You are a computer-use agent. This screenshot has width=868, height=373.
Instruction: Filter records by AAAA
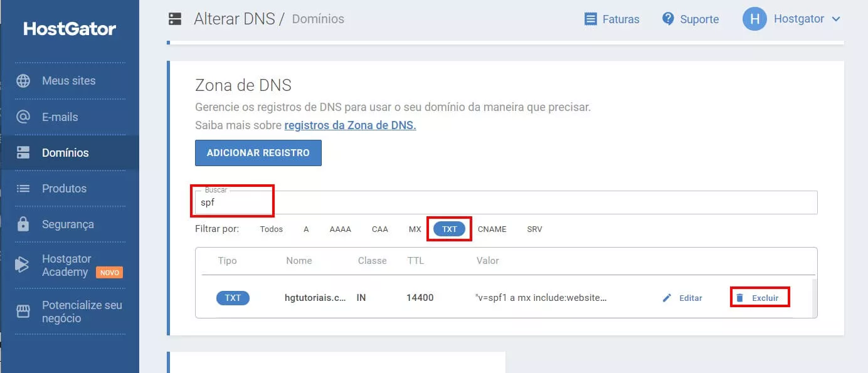[x=341, y=229]
